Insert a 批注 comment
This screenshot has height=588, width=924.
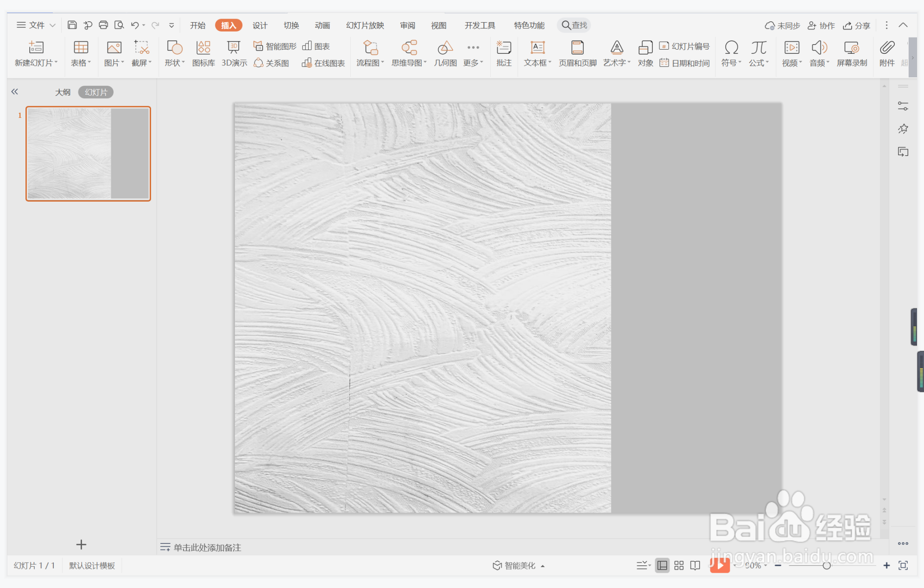tap(504, 53)
